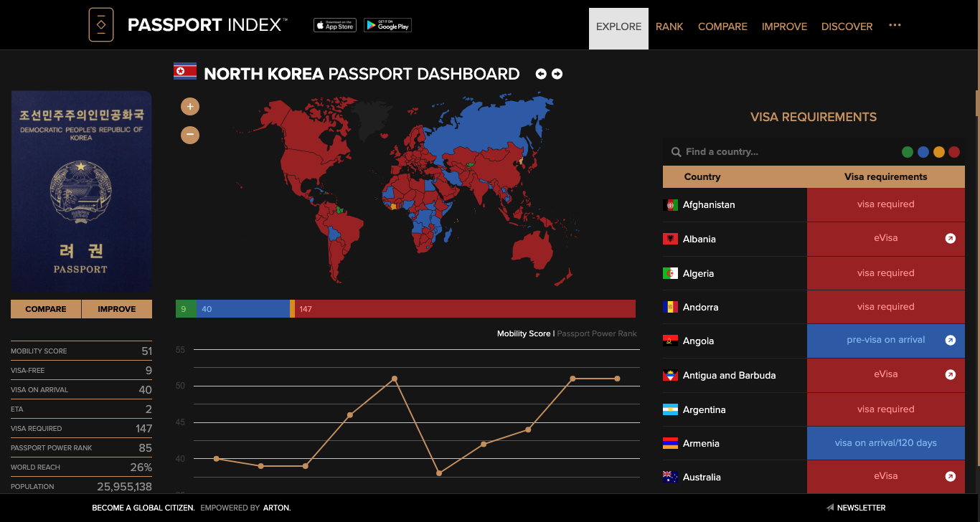Click the green 9 visa-free bar segment
Screen dimensions: 980x522
click(x=186, y=309)
